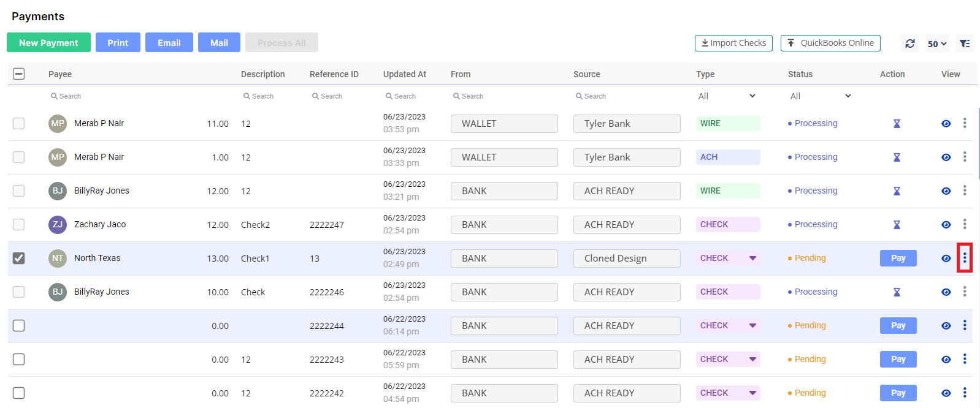This screenshot has height=408, width=980.
Task: Open more options for Merab WIRE row
Action: (x=965, y=123)
